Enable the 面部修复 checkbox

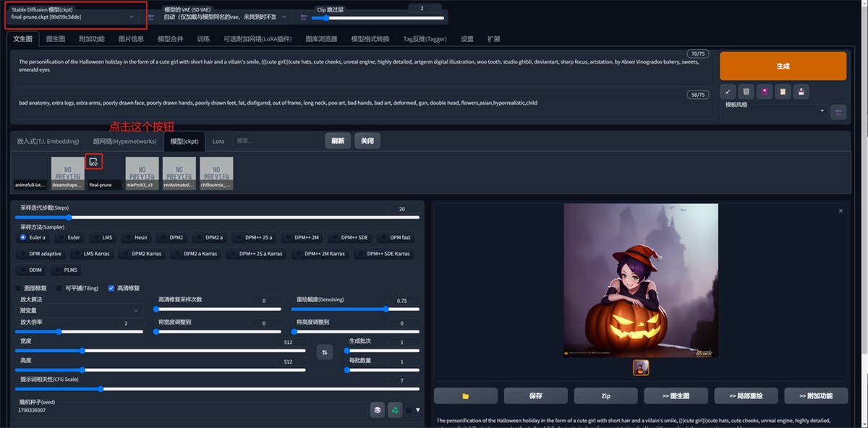(19, 288)
